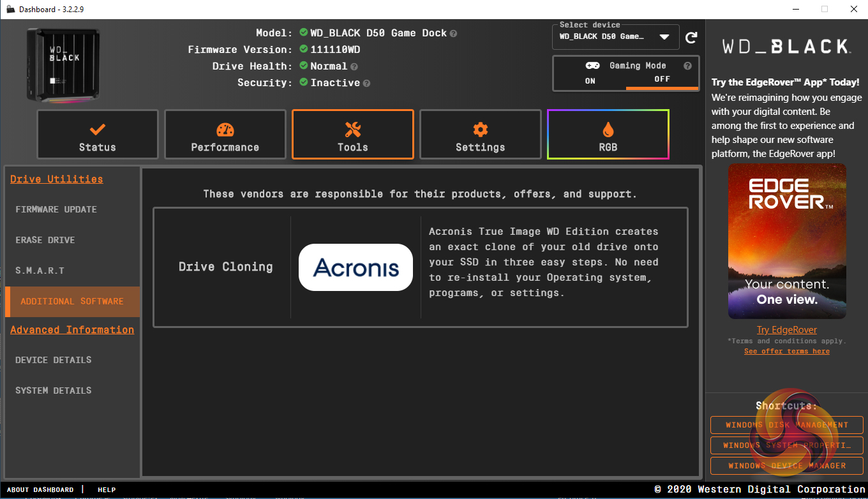The image size is (868, 499).
Task: Click the Normal drive health value
Action: point(329,66)
